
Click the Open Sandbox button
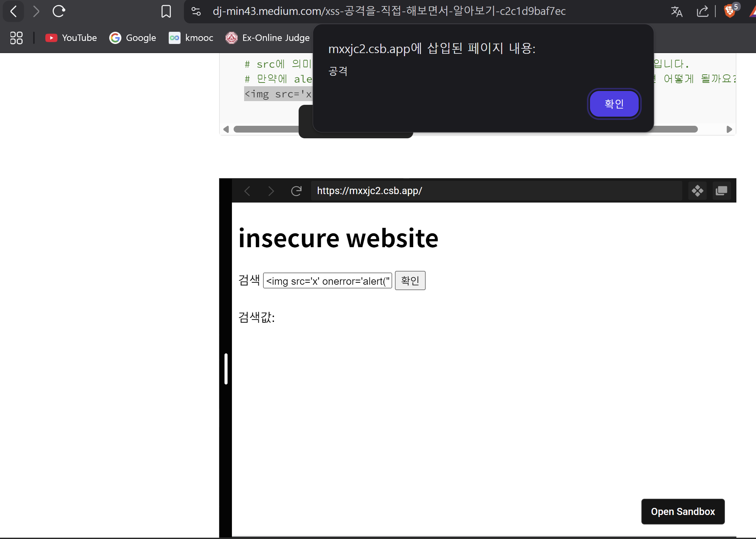683,511
